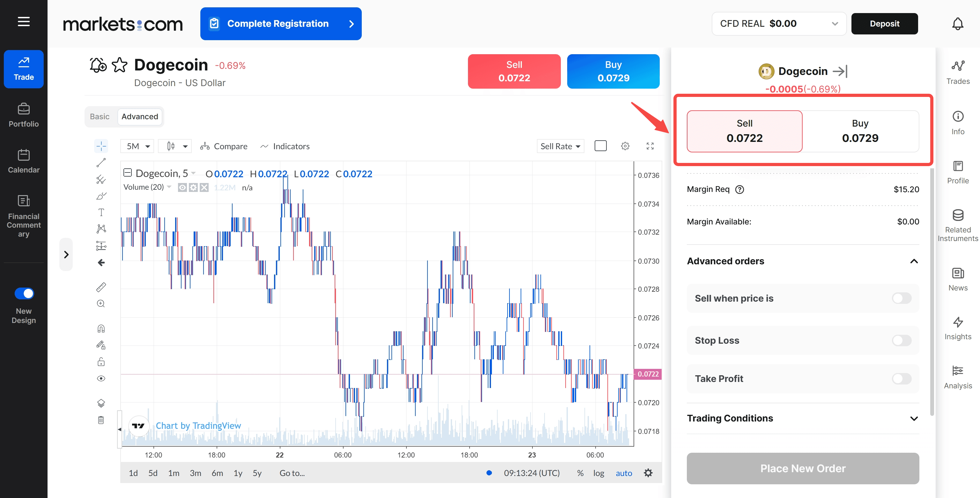The image size is (980, 498).
Task: Expand the left sidebar chevron
Action: point(66,254)
